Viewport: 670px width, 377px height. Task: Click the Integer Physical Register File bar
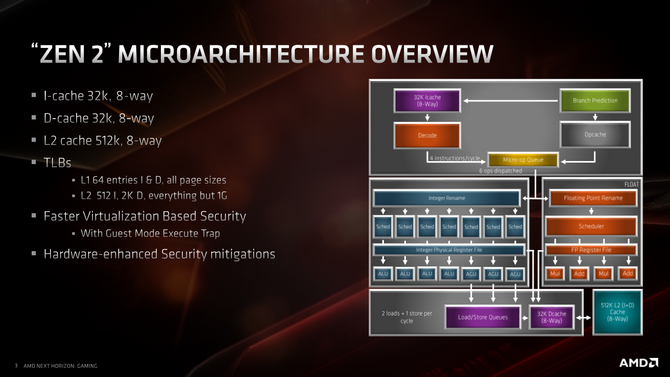(449, 250)
